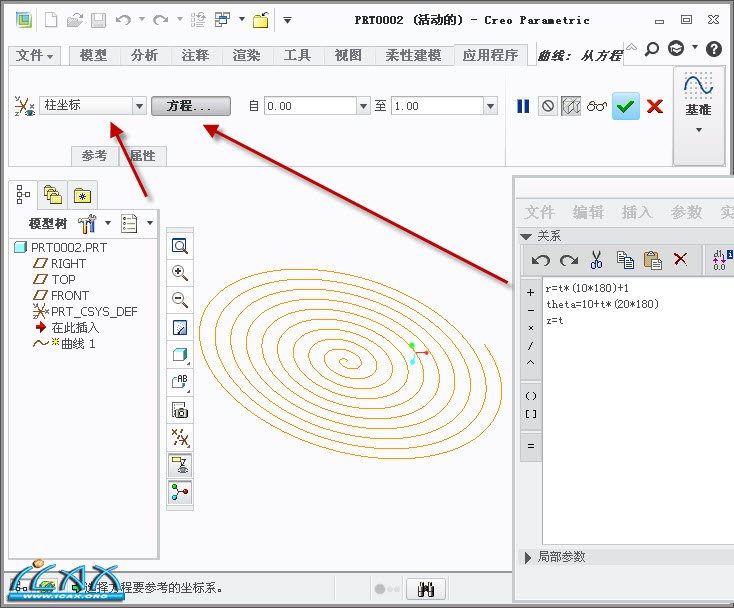Open datum display filters icon
734x608 pixels.
180,438
